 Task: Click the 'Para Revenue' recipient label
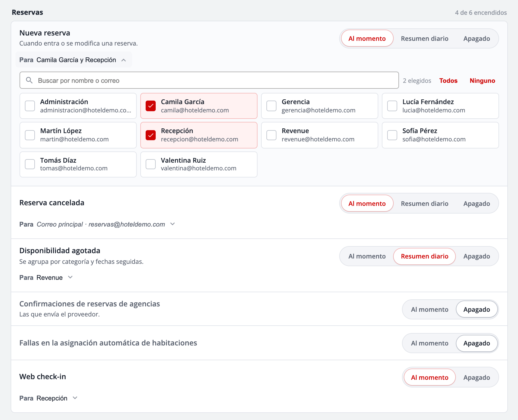point(41,277)
